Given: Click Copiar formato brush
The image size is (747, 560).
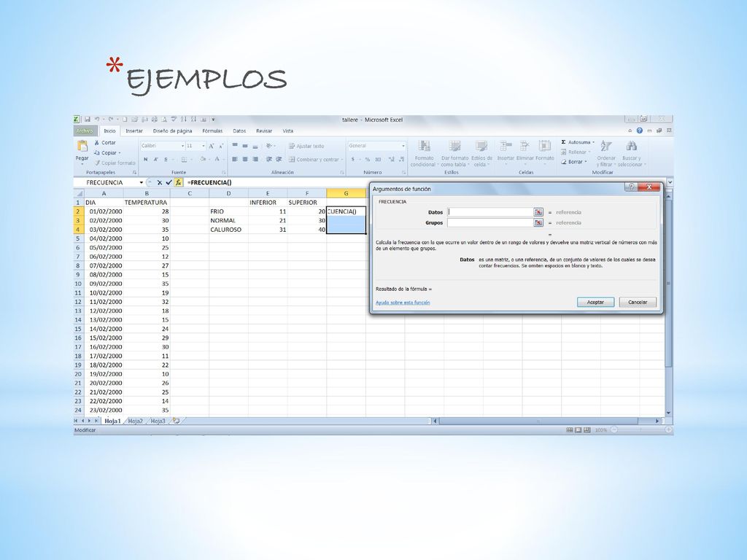Looking at the screenshot, I should click(x=115, y=163).
